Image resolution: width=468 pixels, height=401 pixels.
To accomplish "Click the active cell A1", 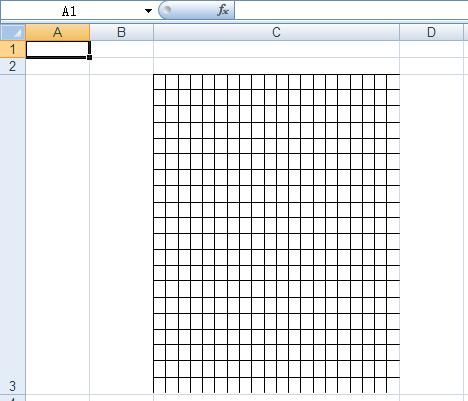I will point(58,49).
